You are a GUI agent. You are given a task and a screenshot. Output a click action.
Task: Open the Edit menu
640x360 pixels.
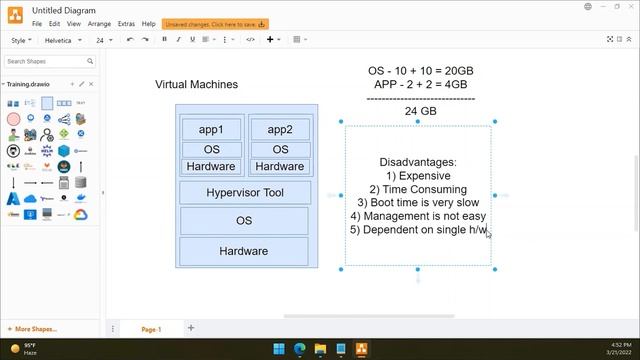coord(54,24)
